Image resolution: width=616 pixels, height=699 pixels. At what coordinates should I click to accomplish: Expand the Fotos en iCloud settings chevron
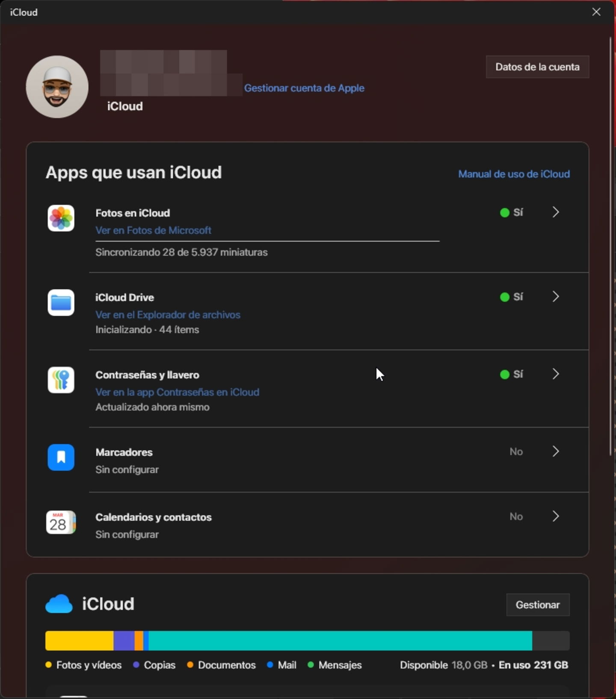555,212
